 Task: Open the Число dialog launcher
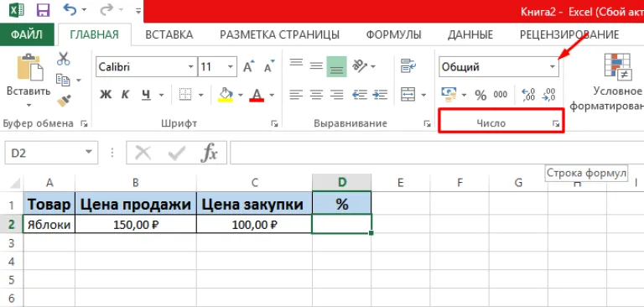556,123
